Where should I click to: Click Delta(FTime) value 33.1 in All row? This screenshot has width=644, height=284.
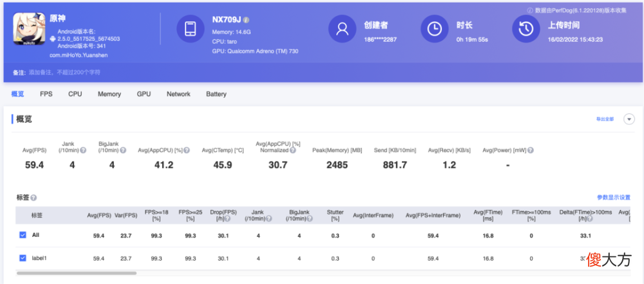pyautogui.click(x=585, y=236)
